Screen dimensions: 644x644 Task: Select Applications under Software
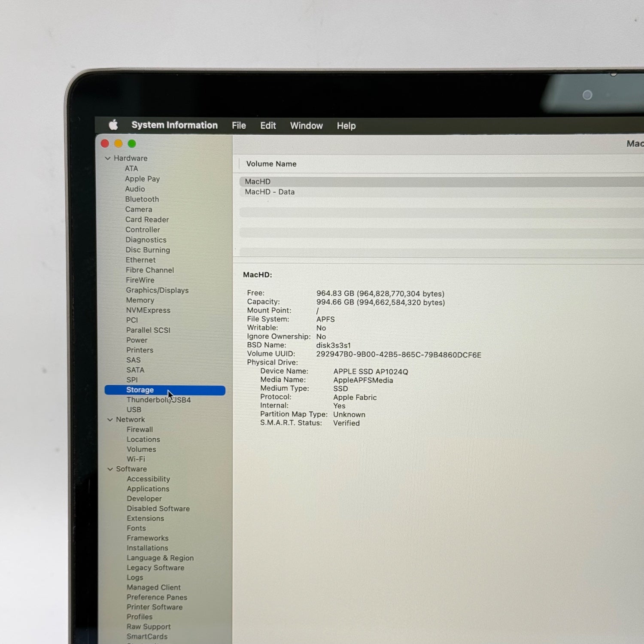pos(148,489)
